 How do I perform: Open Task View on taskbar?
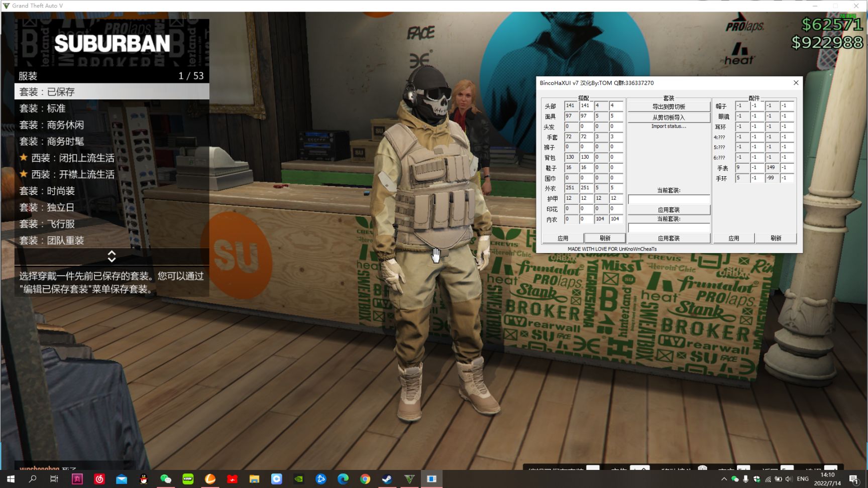pyautogui.click(x=54, y=479)
